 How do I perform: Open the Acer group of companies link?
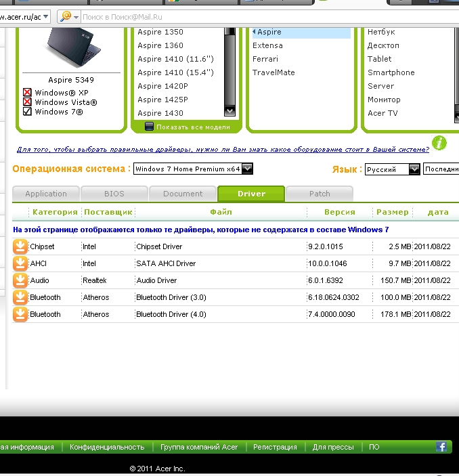[x=199, y=447]
